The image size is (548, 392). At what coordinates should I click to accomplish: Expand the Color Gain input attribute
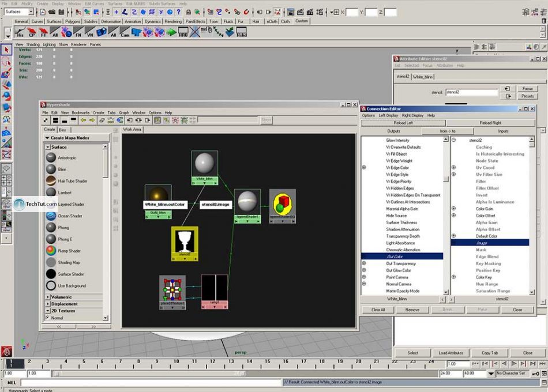pyautogui.click(x=453, y=209)
